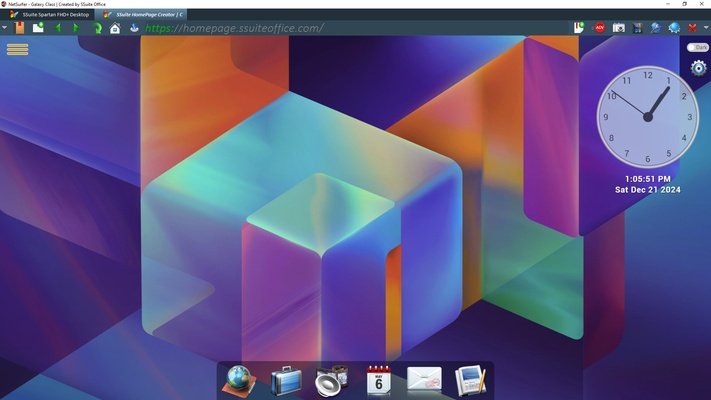Reload the page with the green refresh icon

[97, 28]
